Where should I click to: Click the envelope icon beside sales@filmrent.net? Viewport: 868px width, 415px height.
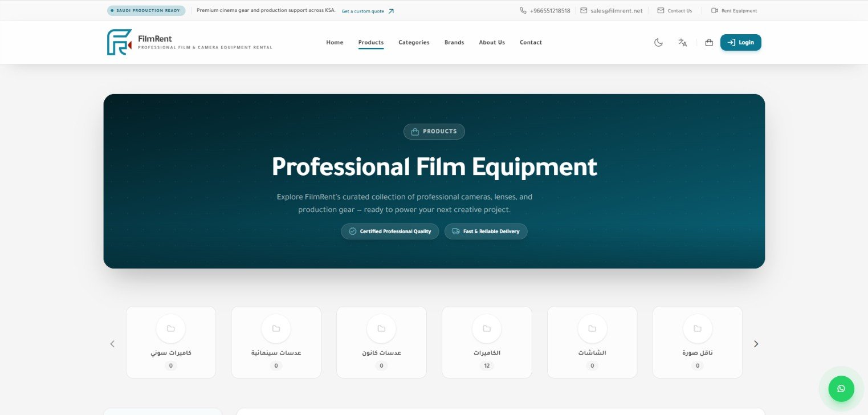click(584, 10)
